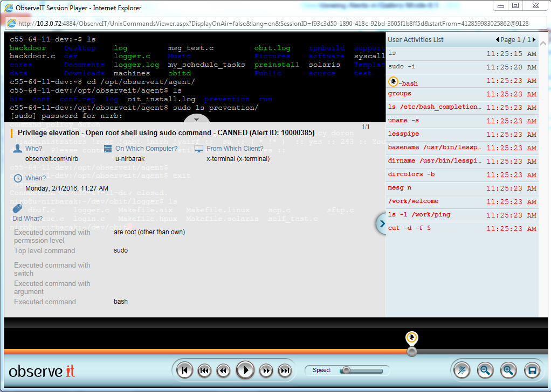Click the zoom out magnifier icon
This screenshot has height=392, width=551.
(485, 370)
